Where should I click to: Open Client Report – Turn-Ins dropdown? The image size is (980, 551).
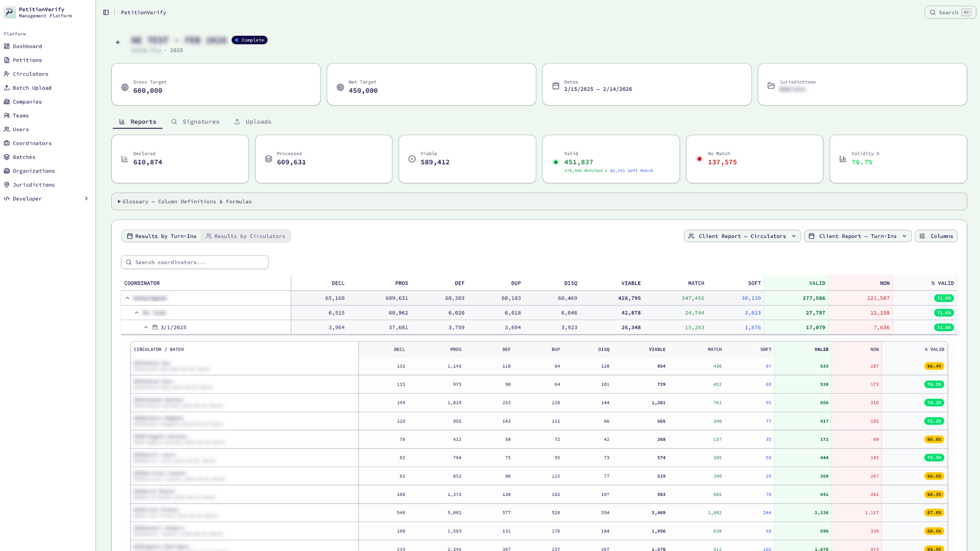[857, 236]
